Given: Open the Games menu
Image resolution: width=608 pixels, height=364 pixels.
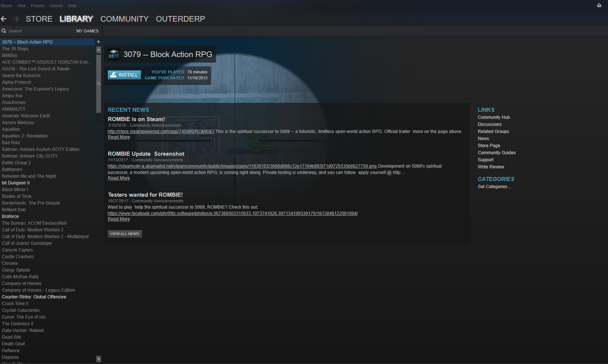Looking at the screenshot, I should point(56,6).
